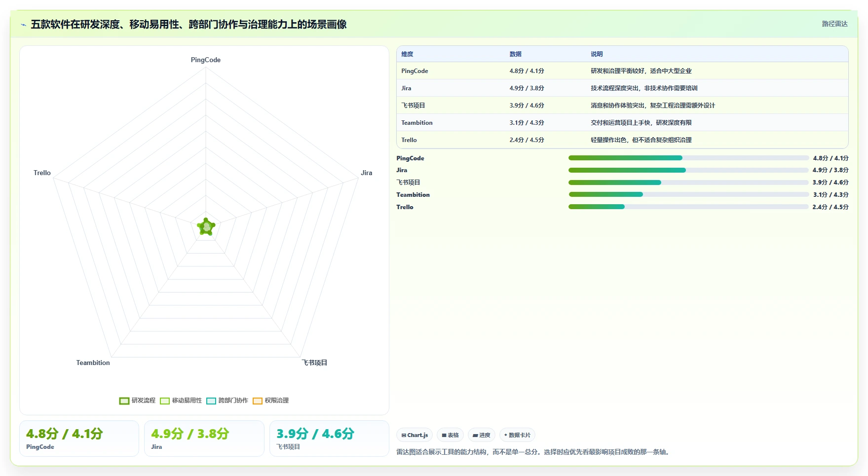Viewport: 868px width, 476px height.
Task: Click the 研发流程 green legend swatch
Action: pos(124,401)
